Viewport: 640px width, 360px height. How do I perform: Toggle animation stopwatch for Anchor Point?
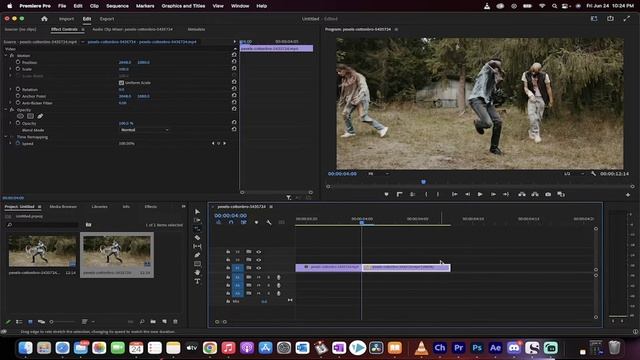[x=18, y=96]
